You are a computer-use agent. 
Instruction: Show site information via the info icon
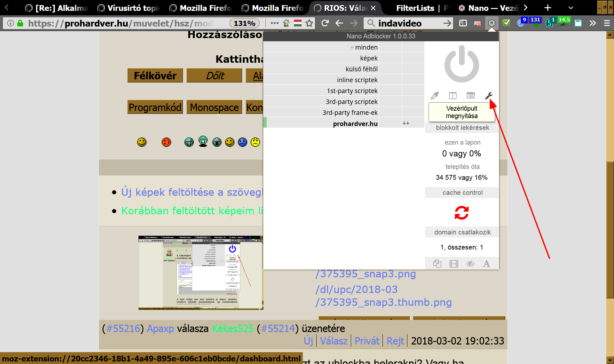tap(10, 23)
